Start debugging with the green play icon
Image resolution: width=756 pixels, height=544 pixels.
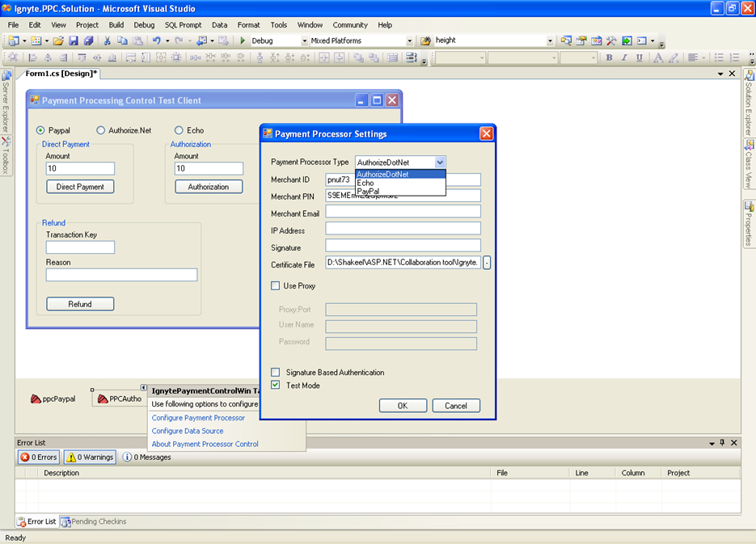pyautogui.click(x=243, y=41)
